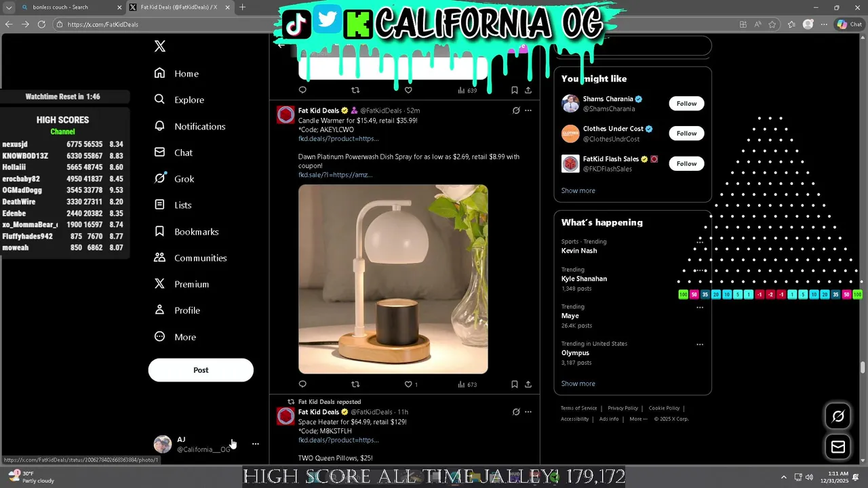Follow Shams Charania
Viewport: 868px width, 488px height.
pos(686,104)
